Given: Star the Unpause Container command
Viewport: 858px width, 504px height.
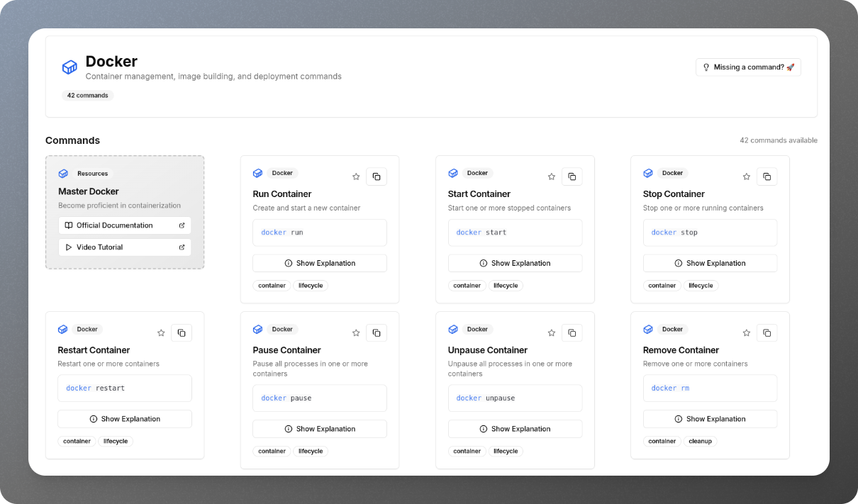Looking at the screenshot, I should 551,332.
